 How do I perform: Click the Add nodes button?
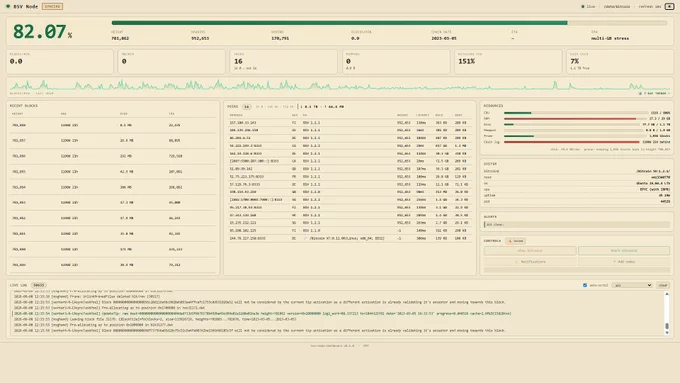click(x=624, y=262)
